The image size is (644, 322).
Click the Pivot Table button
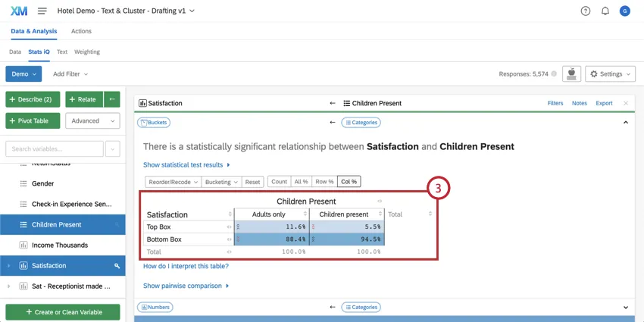[33, 120]
